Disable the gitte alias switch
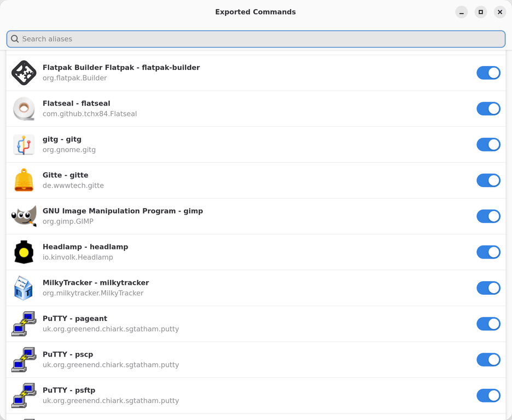This screenshot has width=512, height=420. (x=488, y=180)
